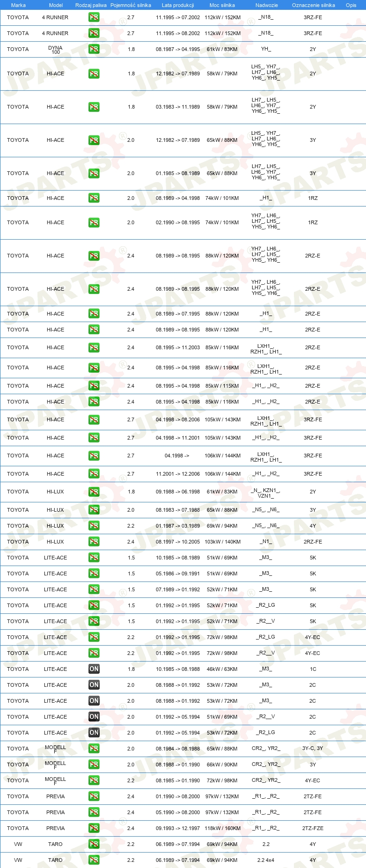Click petrol icon in MODELL F 4Y-EC row
The image size is (366, 868).
click(94, 780)
